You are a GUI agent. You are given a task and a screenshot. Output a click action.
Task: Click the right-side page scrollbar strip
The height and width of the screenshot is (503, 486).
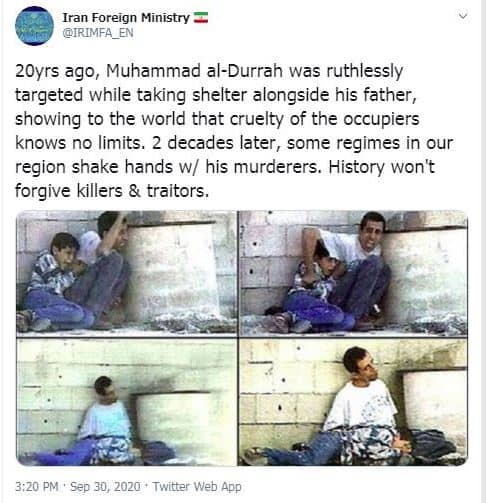[x=484, y=251]
